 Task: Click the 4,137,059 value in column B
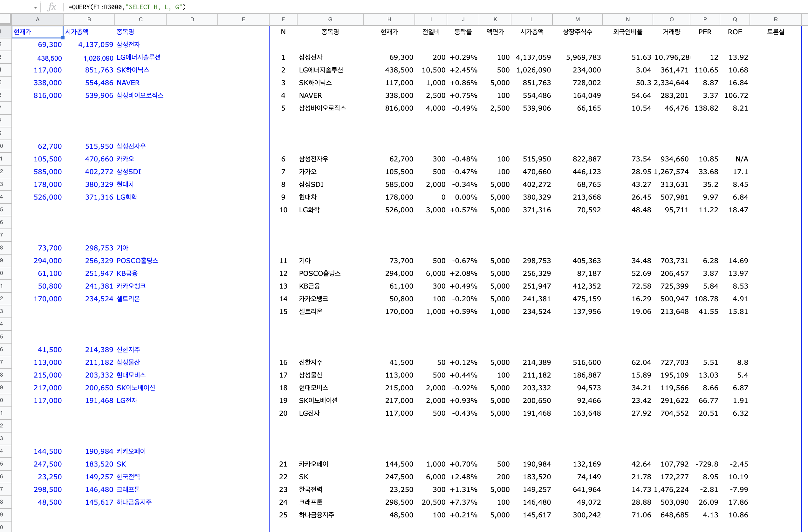95,44
